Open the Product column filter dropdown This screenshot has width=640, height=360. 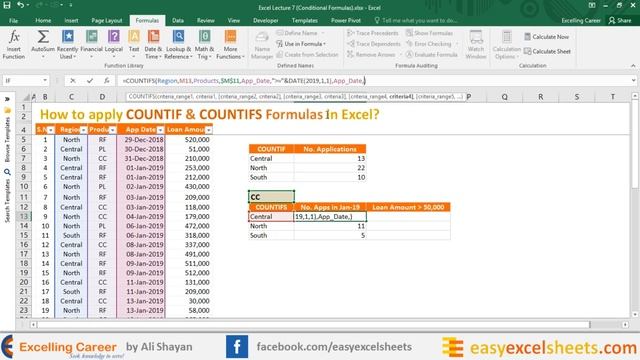[113, 130]
